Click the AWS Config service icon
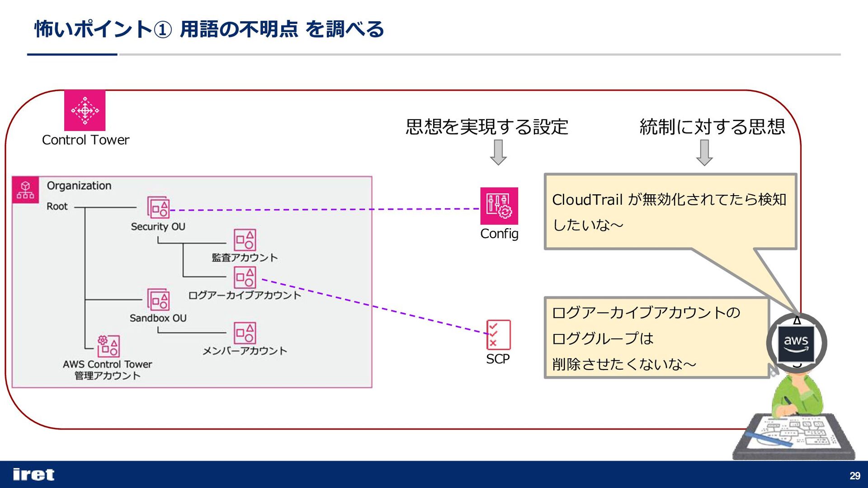 pyautogui.click(x=499, y=206)
